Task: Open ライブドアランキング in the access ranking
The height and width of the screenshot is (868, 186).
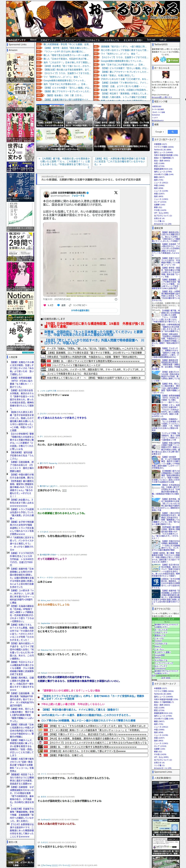Action: (x=163, y=663)
